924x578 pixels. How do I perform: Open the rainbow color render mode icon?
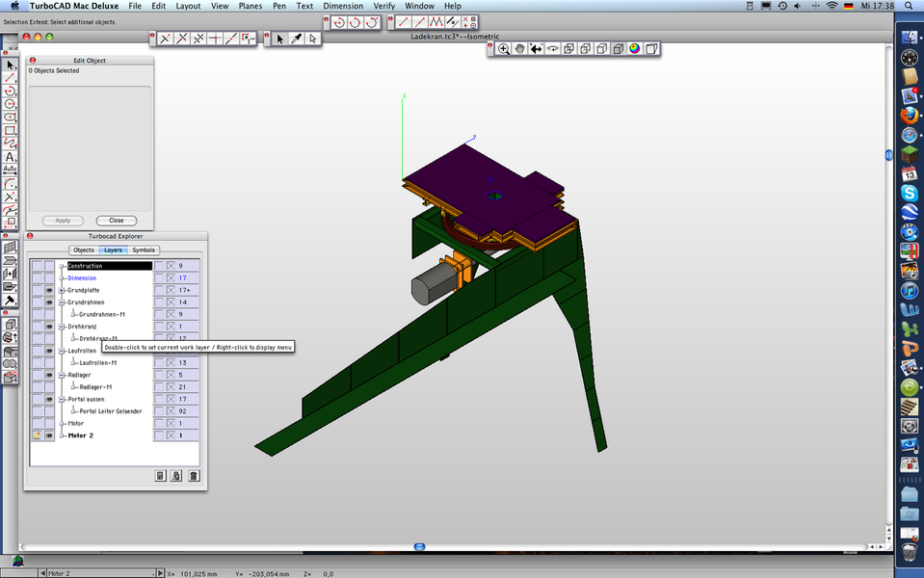click(635, 49)
